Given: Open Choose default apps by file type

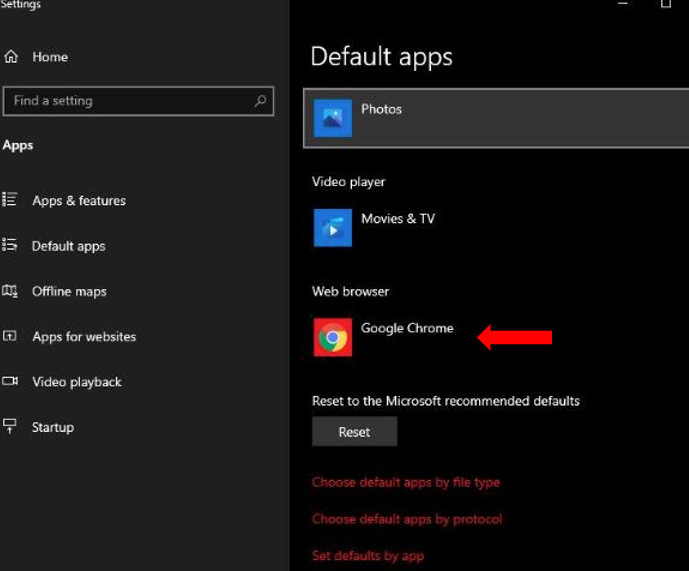Looking at the screenshot, I should [x=406, y=483].
